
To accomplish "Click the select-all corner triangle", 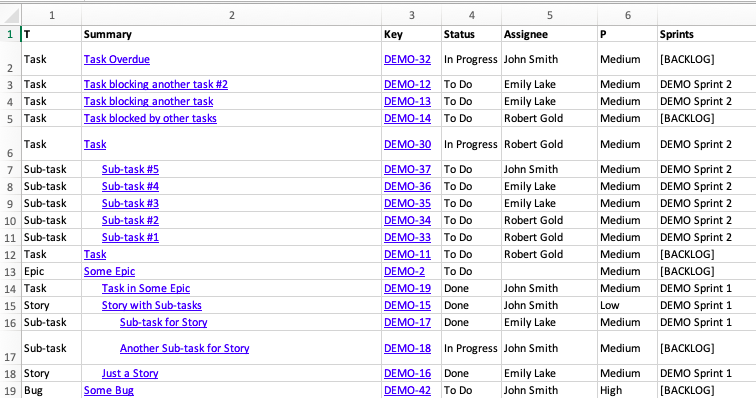I will point(11,16).
